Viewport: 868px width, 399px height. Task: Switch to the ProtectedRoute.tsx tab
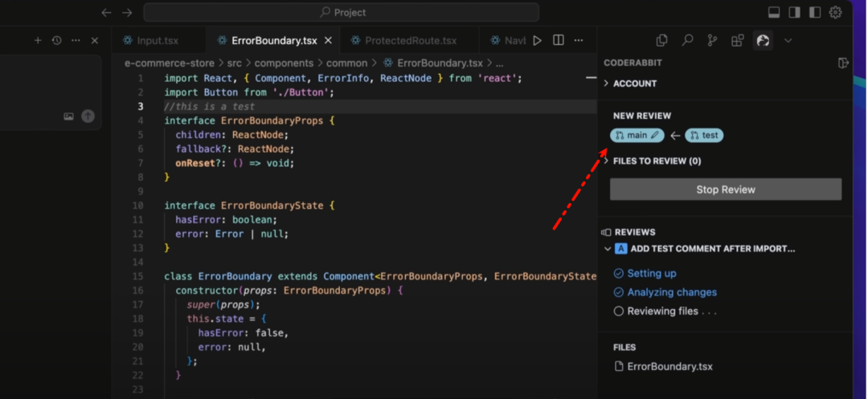[x=410, y=40]
